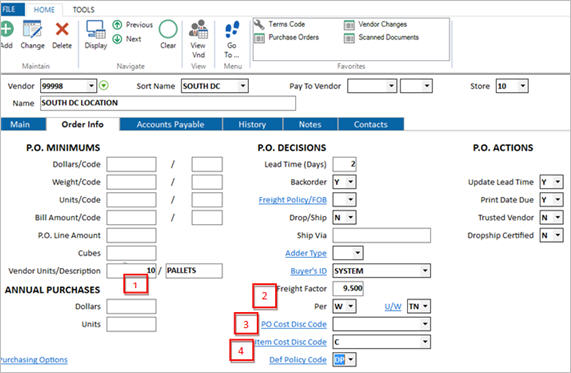Open the Notes tab
This screenshot has height=373, width=571.
coord(310,124)
